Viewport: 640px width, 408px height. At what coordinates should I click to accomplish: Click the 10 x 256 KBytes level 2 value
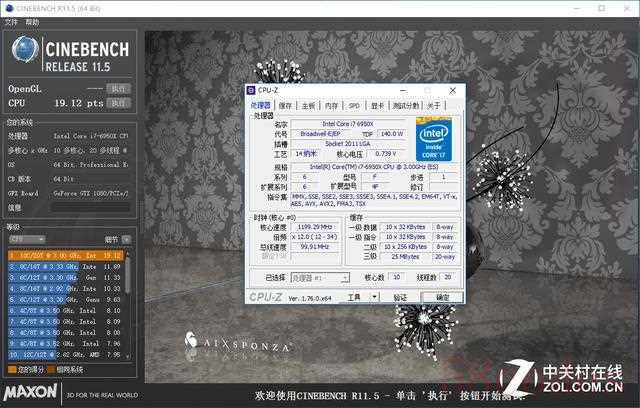click(x=405, y=247)
